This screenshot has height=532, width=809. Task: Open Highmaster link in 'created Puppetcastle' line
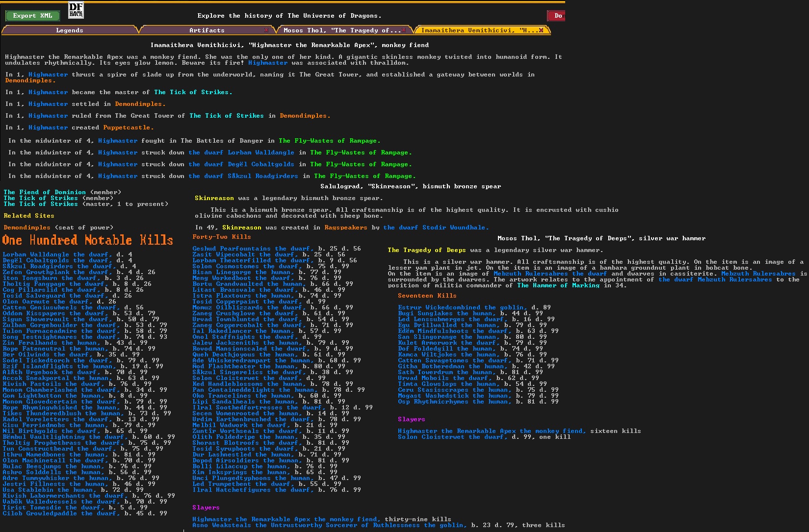pos(48,127)
